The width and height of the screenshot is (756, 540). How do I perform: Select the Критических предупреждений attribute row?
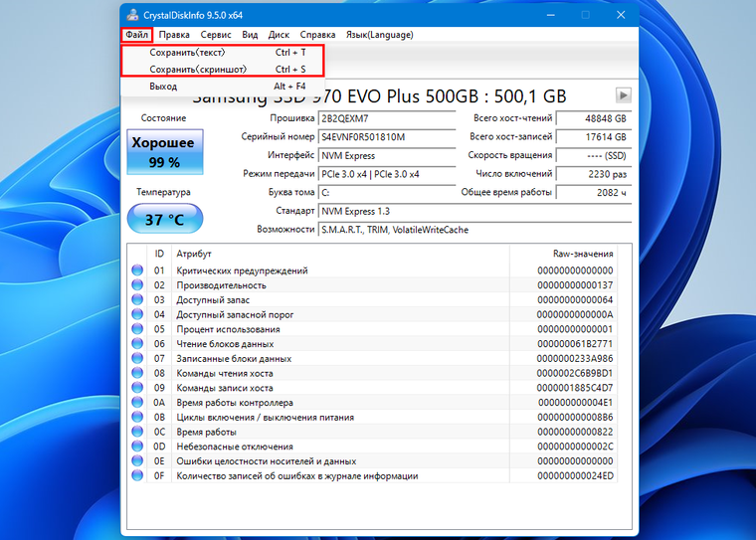click(x=373, y=270)
